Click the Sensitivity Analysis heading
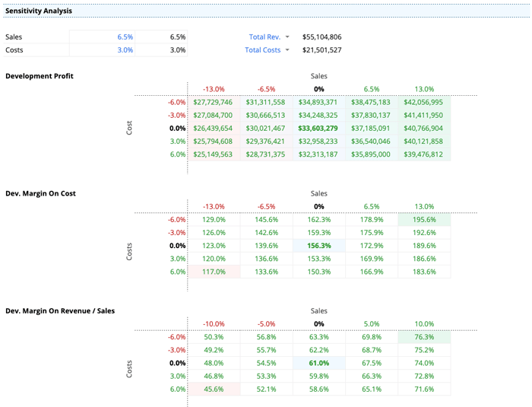 pyautogui.click(x=39, y=11)
